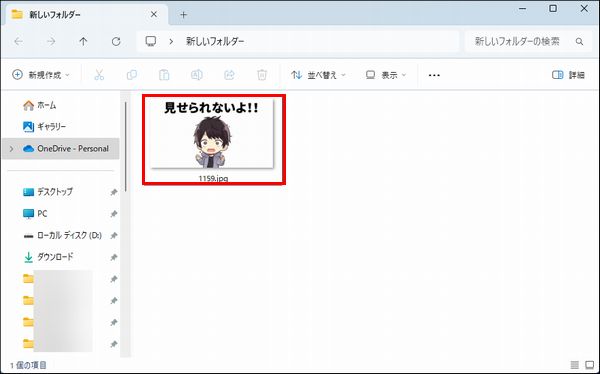Open ローカル ディスク (D:) in sidebar
The height and width of the screenshot is (374, 600).
coord(69,235)
